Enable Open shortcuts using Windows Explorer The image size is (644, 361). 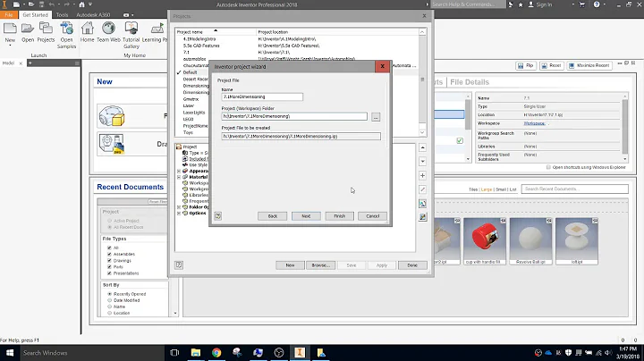click(x=548, y=167)
